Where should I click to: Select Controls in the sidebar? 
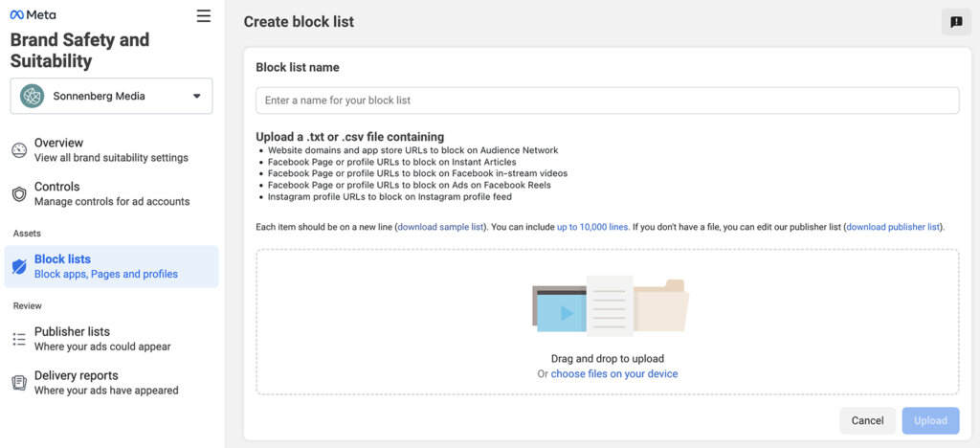[x=111, y=193]
